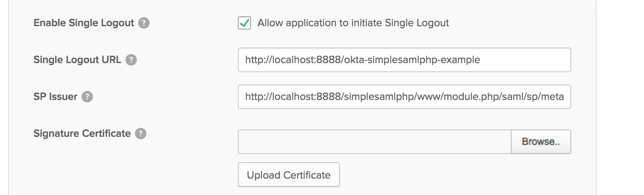Click the Upload Certificate button
Screen dimensions: 644x195
click(288, 175)
